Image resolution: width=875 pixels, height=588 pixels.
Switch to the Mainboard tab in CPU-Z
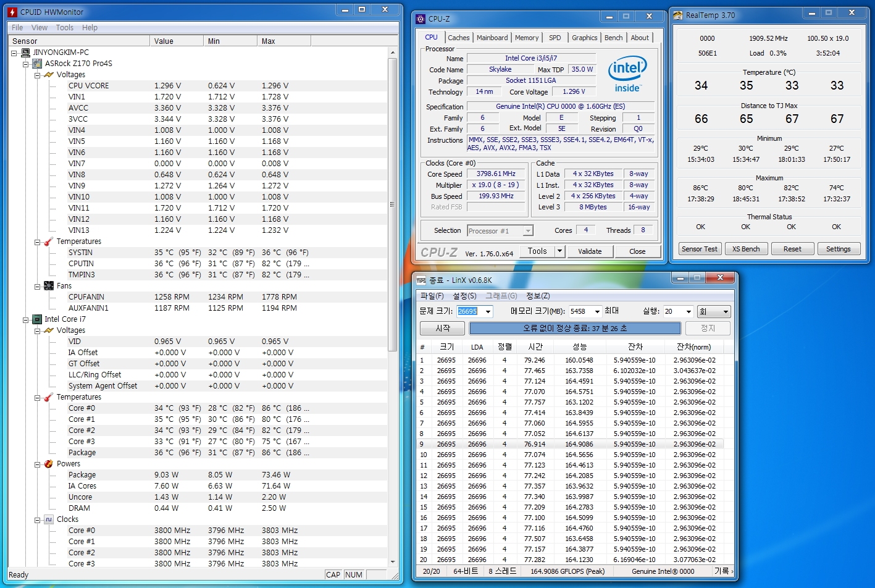492,38
